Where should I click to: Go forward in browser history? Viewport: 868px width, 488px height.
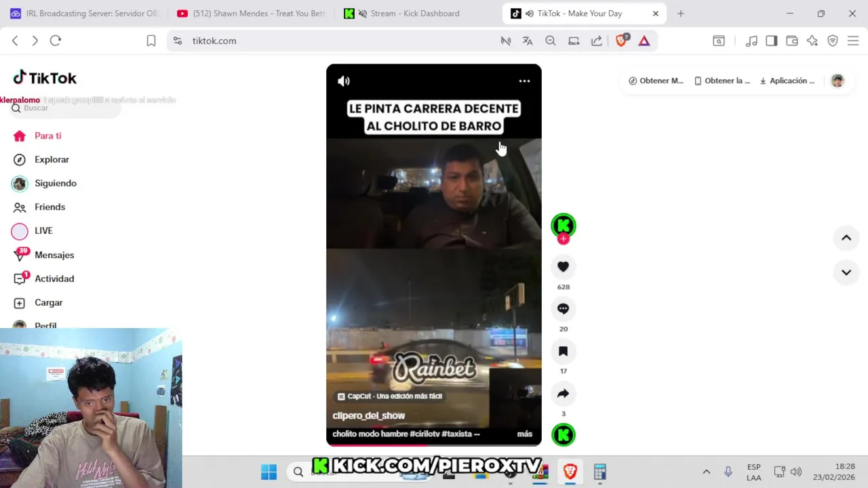pos(35,41)
